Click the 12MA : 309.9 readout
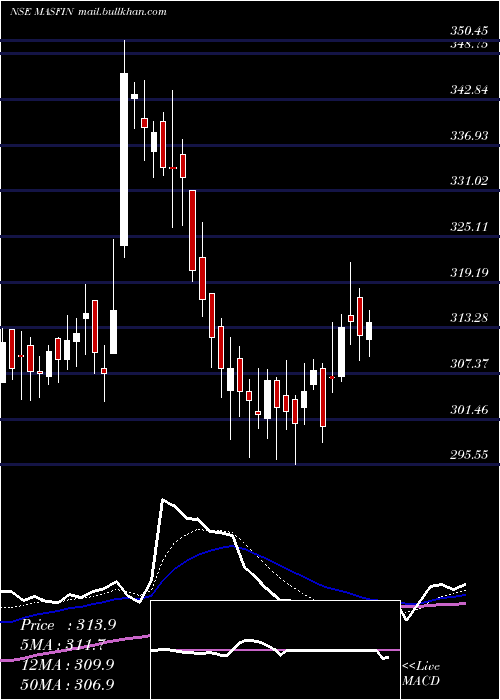 click(x=67, y=664)
